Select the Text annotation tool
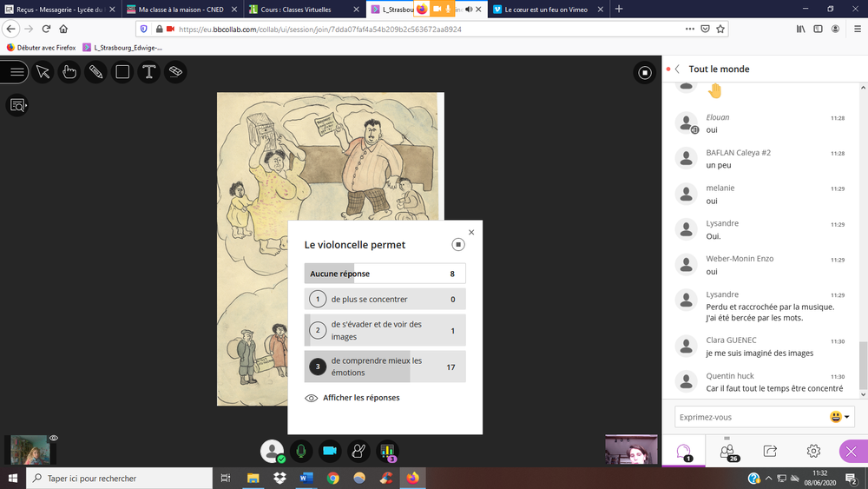 149,72
